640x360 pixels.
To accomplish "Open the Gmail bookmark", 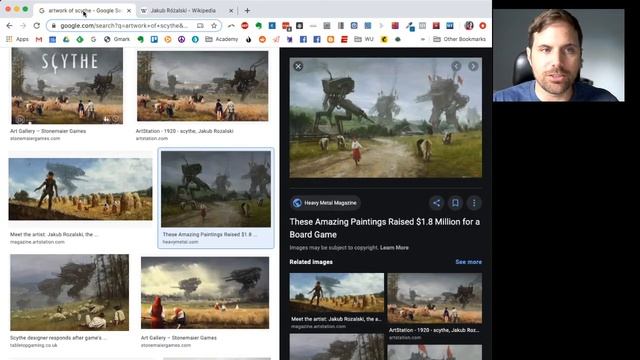I will [x=39, y=39].
